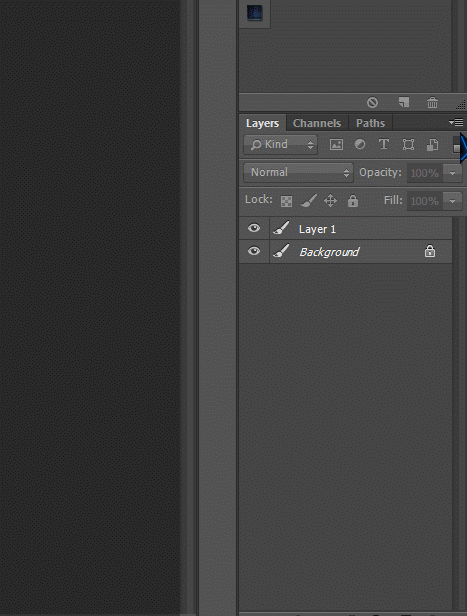
Task: Open the Normal blend mode dropdown
Action: pos(299,172)
